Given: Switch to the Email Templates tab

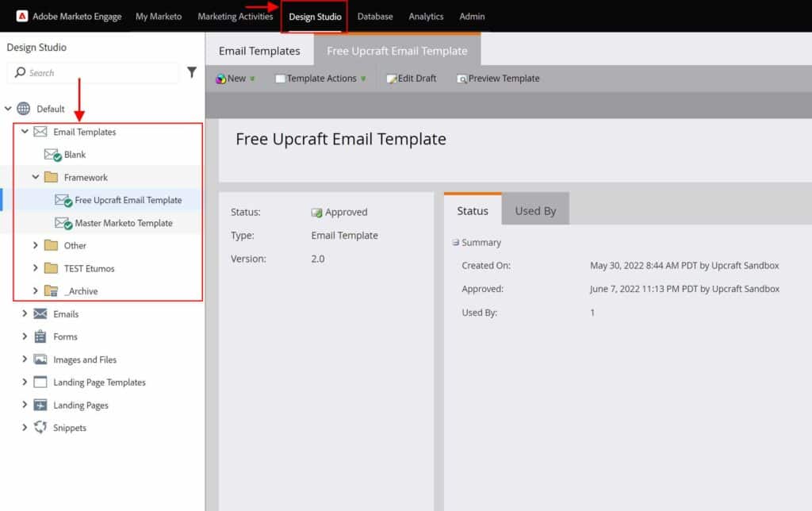Looking at the screenshot, I should coord(259,51).
